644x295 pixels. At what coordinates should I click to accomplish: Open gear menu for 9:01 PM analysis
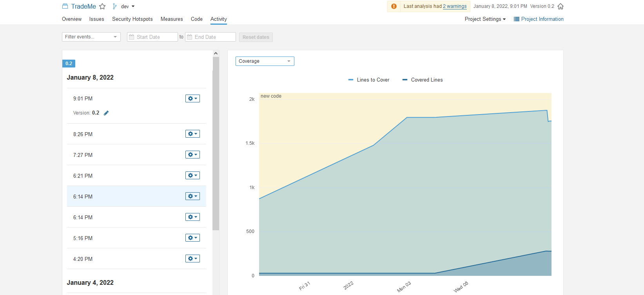pyautogui.click(x=192, y=98)
